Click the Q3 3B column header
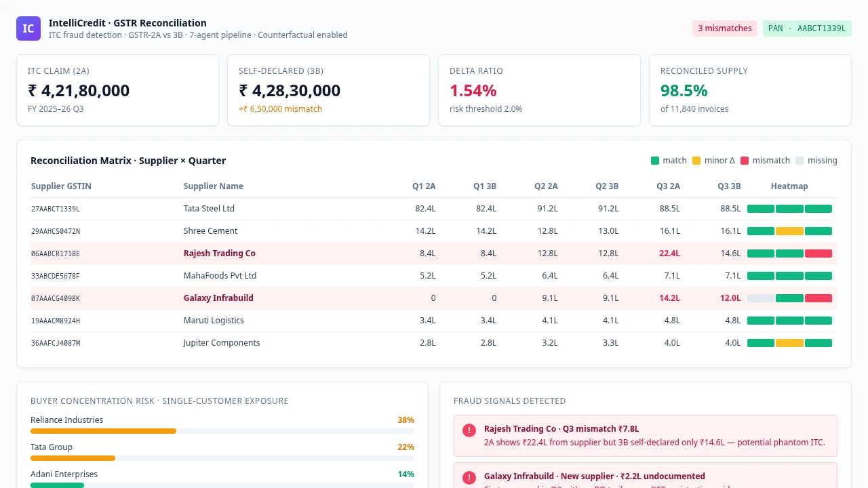This screenshot has width=868, height=488. point(729,186)
